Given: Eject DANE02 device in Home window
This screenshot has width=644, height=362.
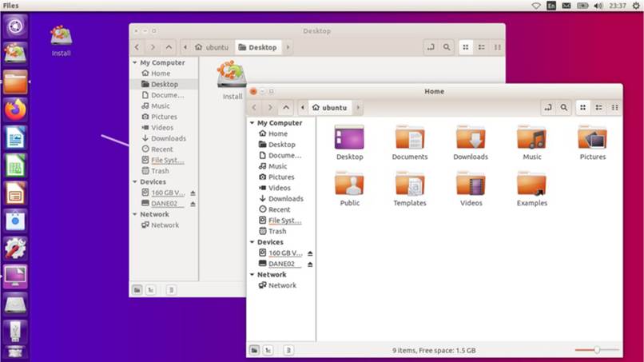Looking at the screenshot, I should tap(310, 265).
